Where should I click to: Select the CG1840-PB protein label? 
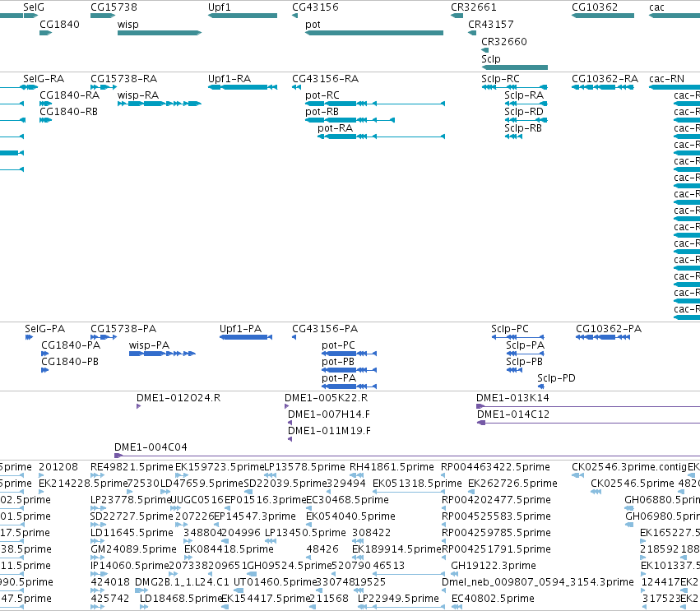[70, 362]
